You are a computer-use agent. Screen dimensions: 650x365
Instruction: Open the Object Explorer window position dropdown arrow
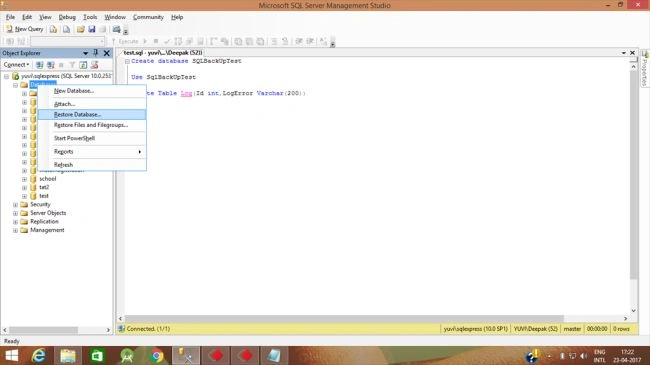[85, 53]
